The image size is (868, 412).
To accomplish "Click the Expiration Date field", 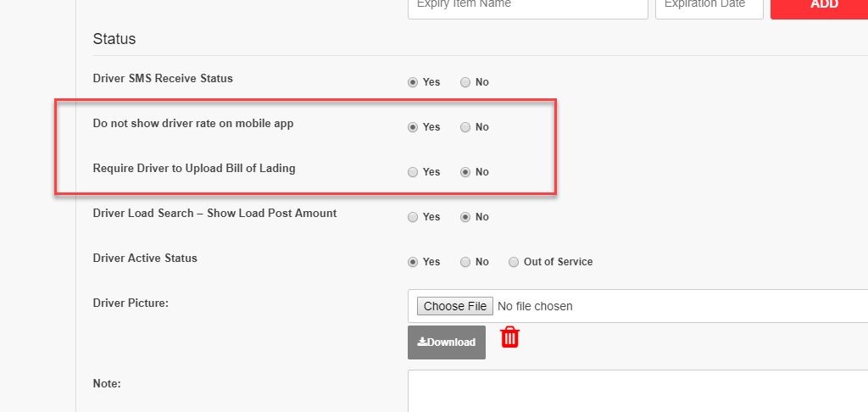I will (x=709, y=7).
